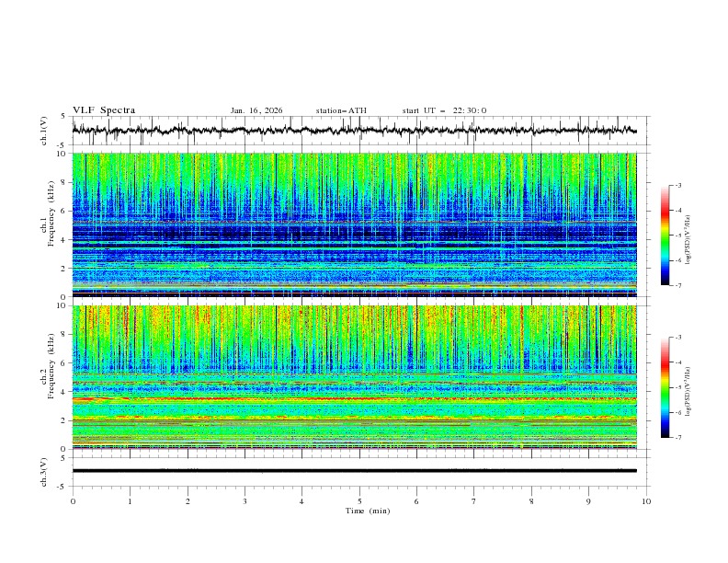Click time axis tick label "9"

[x=588, y=501]
